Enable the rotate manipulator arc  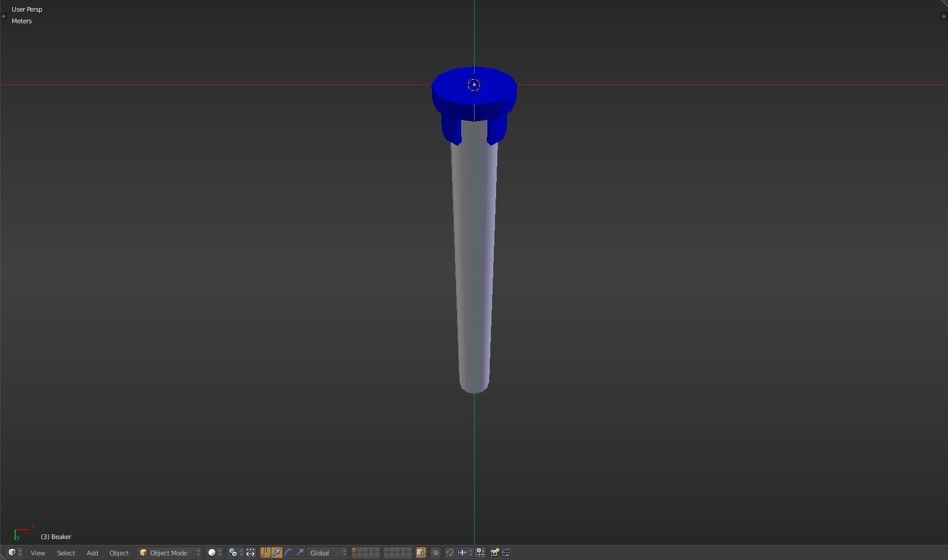(288, 552)
